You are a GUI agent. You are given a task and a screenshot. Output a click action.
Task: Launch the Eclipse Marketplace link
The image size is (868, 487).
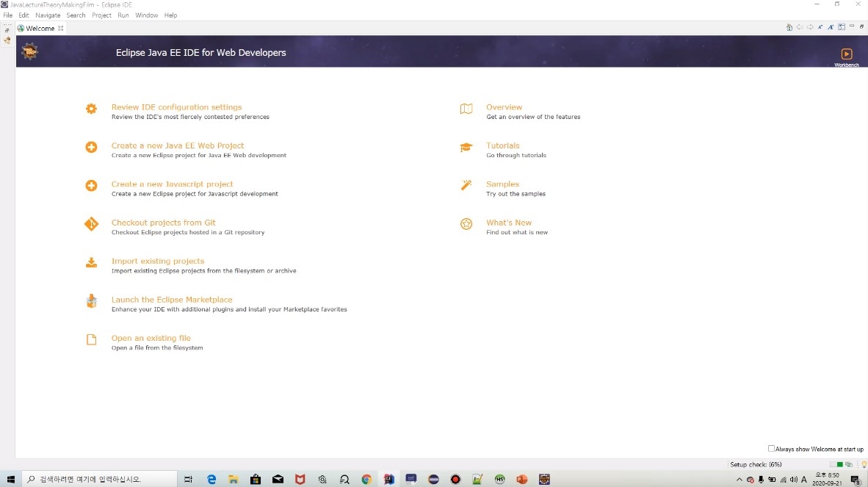pos(172,300)
